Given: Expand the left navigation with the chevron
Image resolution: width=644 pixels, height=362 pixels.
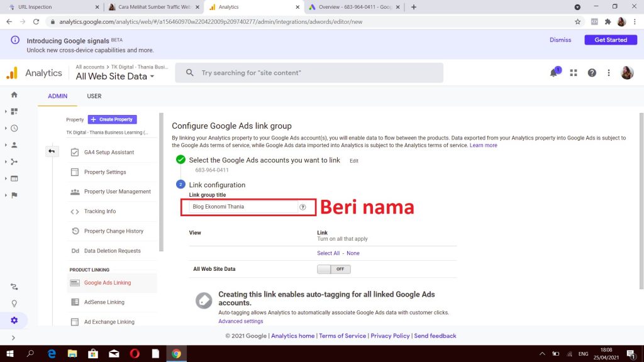Looking at the screenshot, I should pos(14,337).
